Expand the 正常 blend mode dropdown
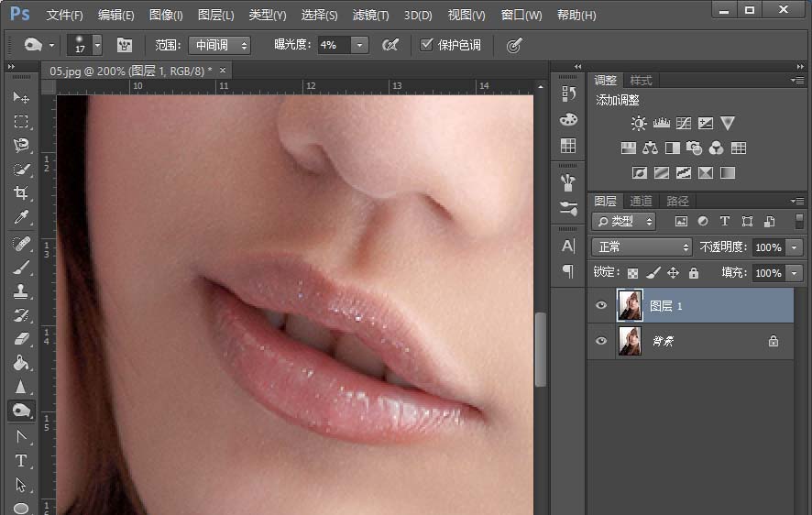The width and height of the screenshot is (812, 515). tap(642, 247)
